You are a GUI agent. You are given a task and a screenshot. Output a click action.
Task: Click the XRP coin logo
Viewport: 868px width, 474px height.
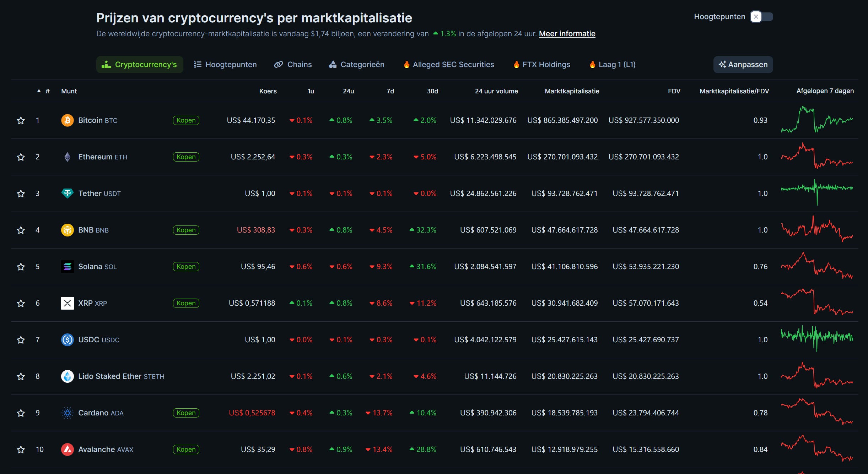[68, 303]
